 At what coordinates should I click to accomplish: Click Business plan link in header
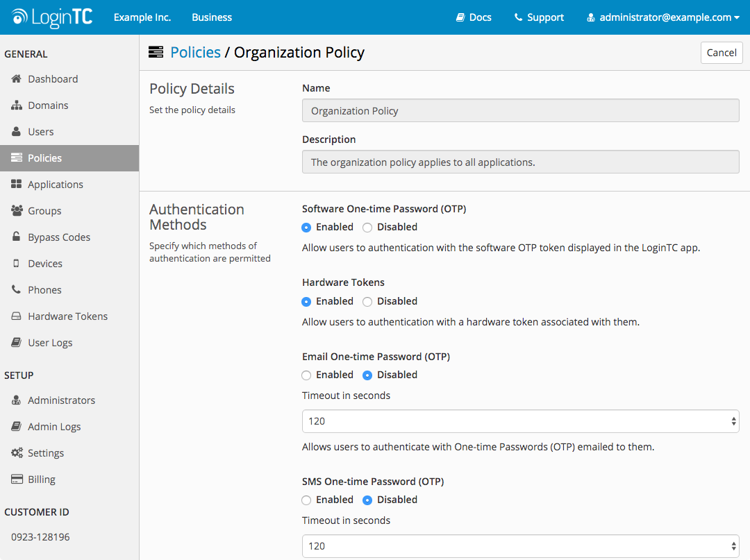click(x=212, y=17)
